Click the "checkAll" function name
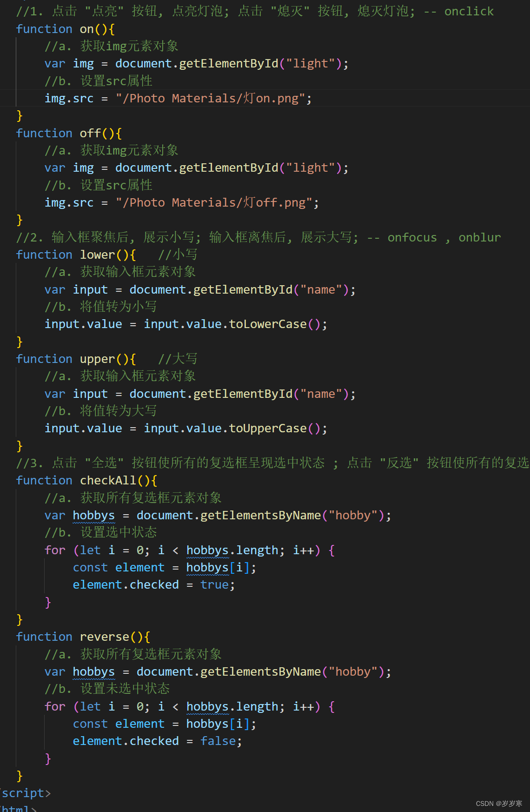This screenshot has width=530, height=812. coord(108,480)
